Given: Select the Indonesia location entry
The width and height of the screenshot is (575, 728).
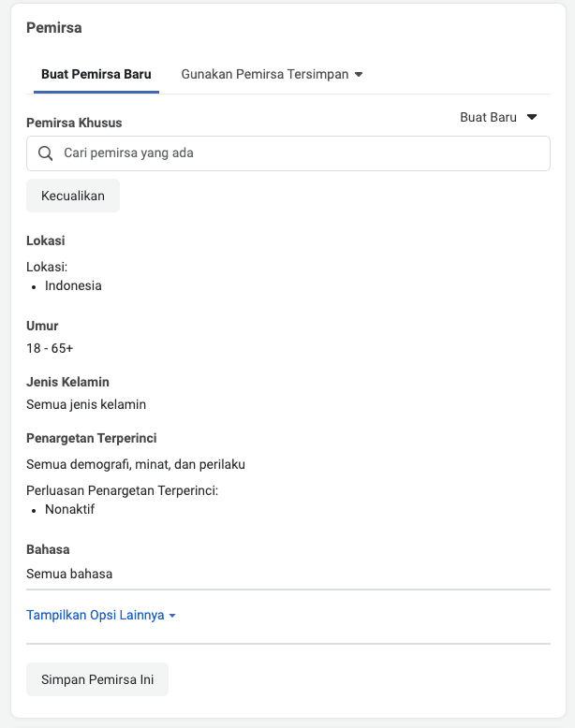Looking at the screenshot, I should pyautogui.click(x=73, y=285).
